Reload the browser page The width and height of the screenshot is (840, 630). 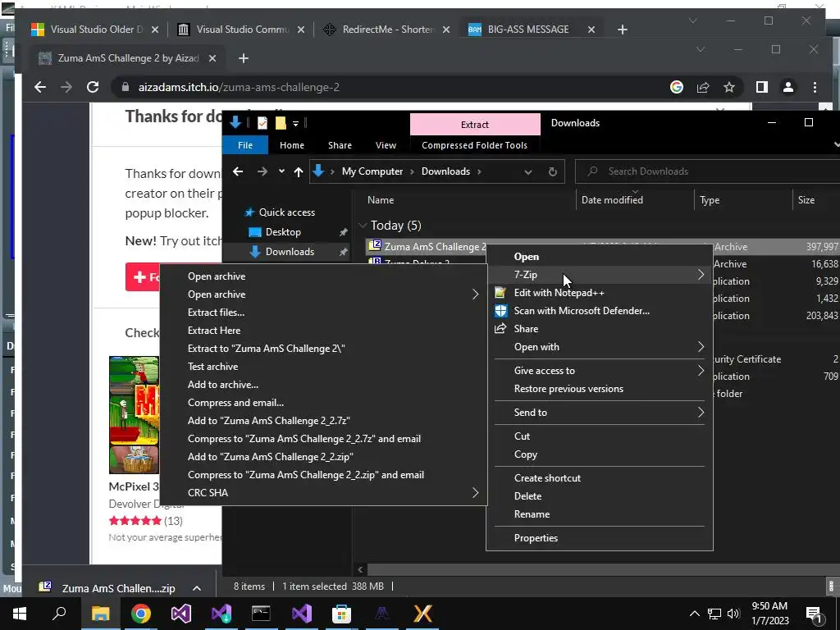pos(93,87)
